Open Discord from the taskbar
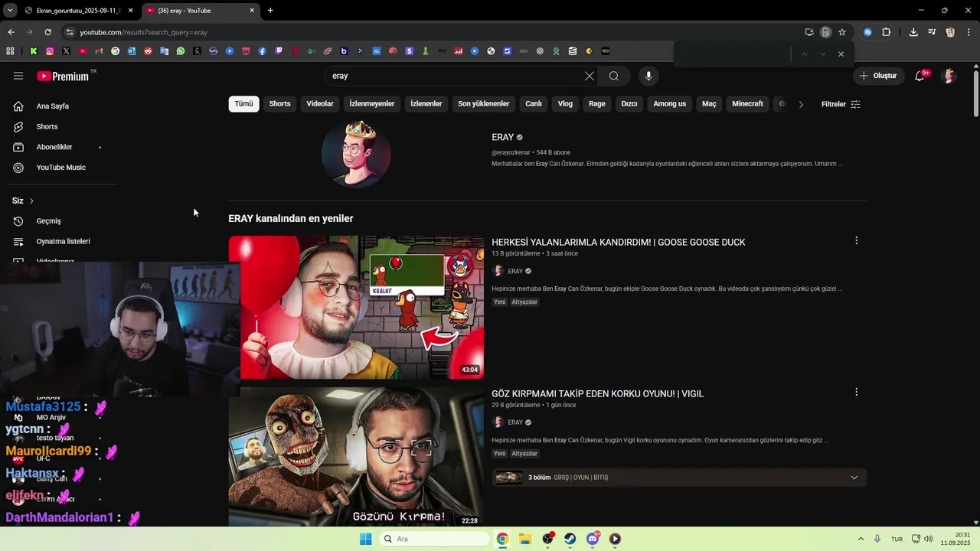 point(593,539)
